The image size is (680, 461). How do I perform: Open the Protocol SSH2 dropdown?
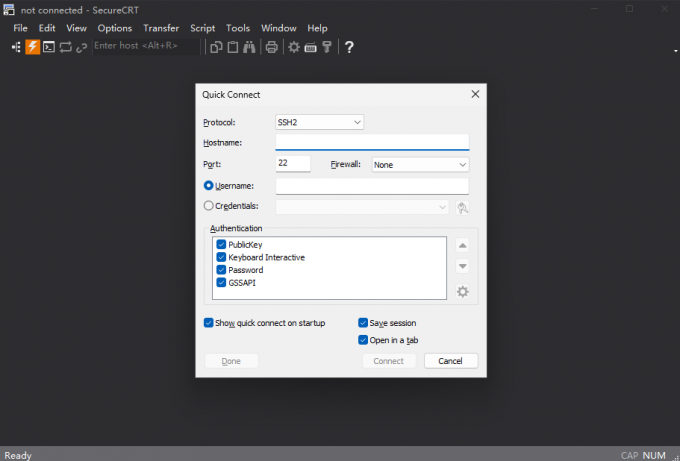(319, 122)
